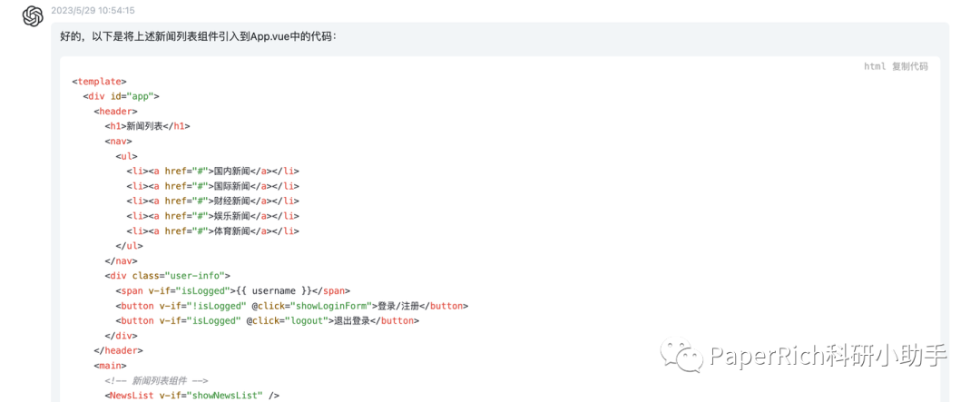
Task: Click the div id="app" code line
Action: pos(122,96)
